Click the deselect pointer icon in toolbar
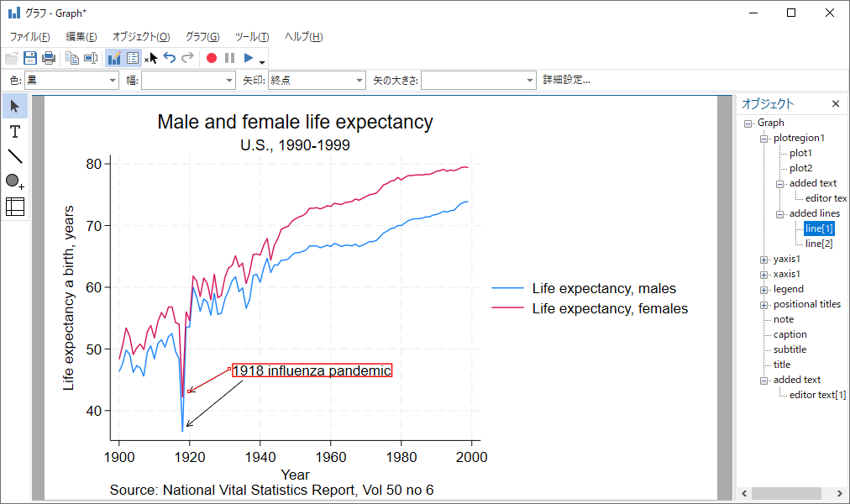Image resolution: width=850 pixels, height=504 pixels. [x=151, y=58]
